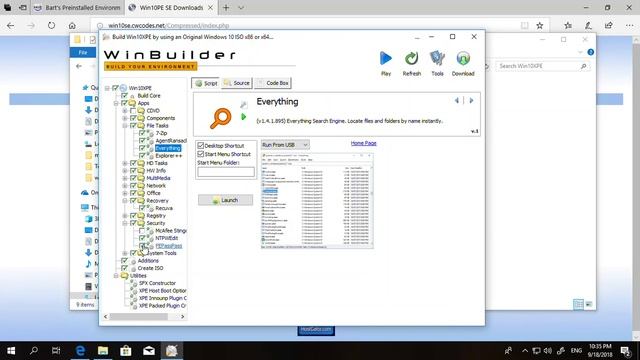The width and height of the screenshot is (640, 360).
Task: Open a new Edge tab
Action: (226, 8)
